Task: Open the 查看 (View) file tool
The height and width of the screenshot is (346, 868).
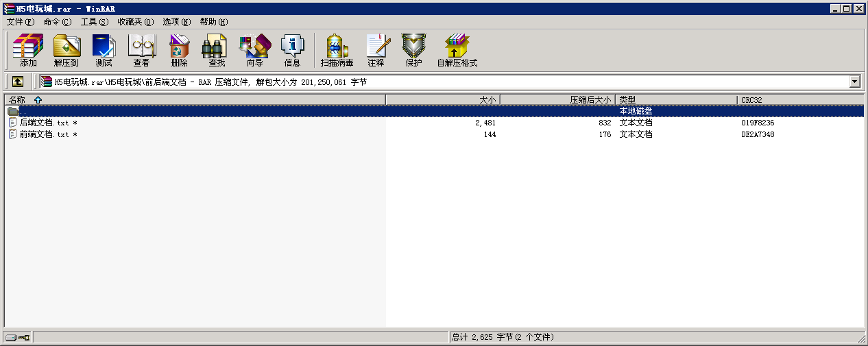Action: pos(141,50)
